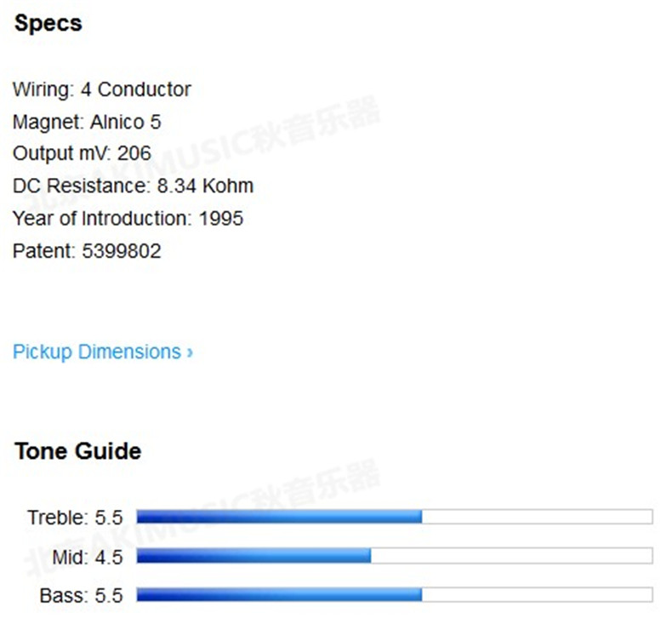Screen dimensions: 672x624
Task: Click the DC Resistance 8.34 Kohm line
Action: [x=133, y=186]
